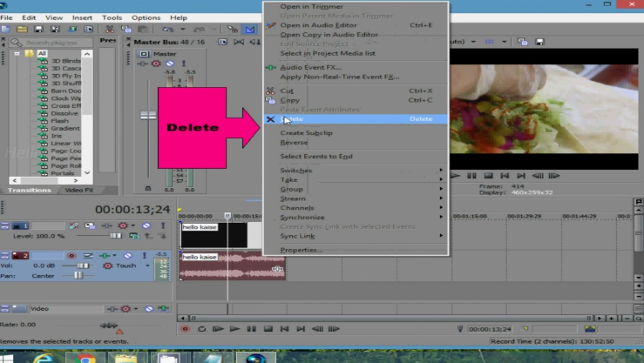Collapse the All transitions tree node
This screenshot has width=644, height=363.
[x=17, y=53]
